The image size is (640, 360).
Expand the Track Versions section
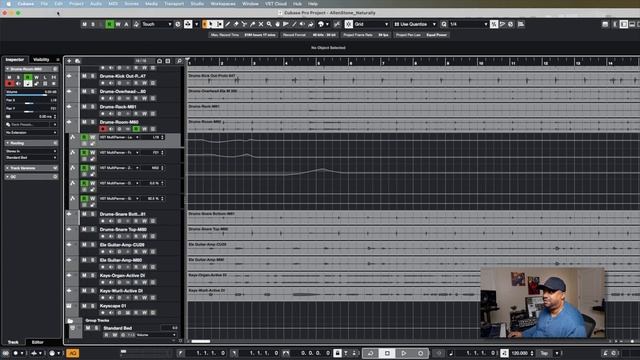[31, 168]
